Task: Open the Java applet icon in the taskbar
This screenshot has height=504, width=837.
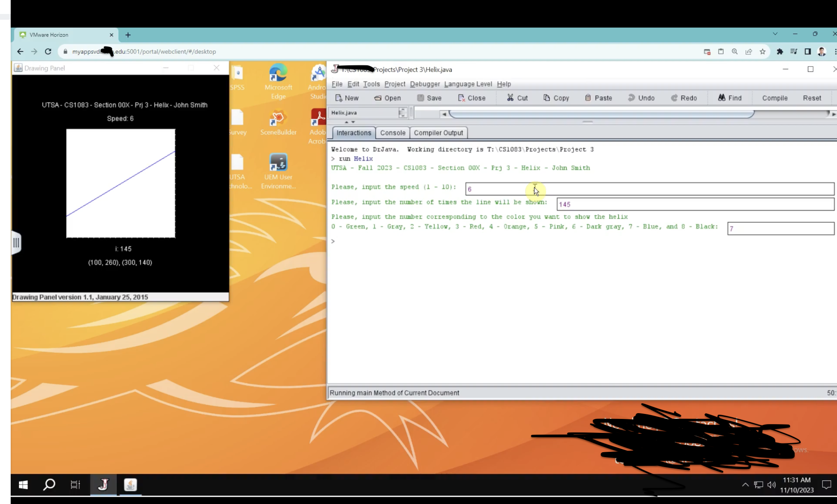Action: [x=130, y=485]
